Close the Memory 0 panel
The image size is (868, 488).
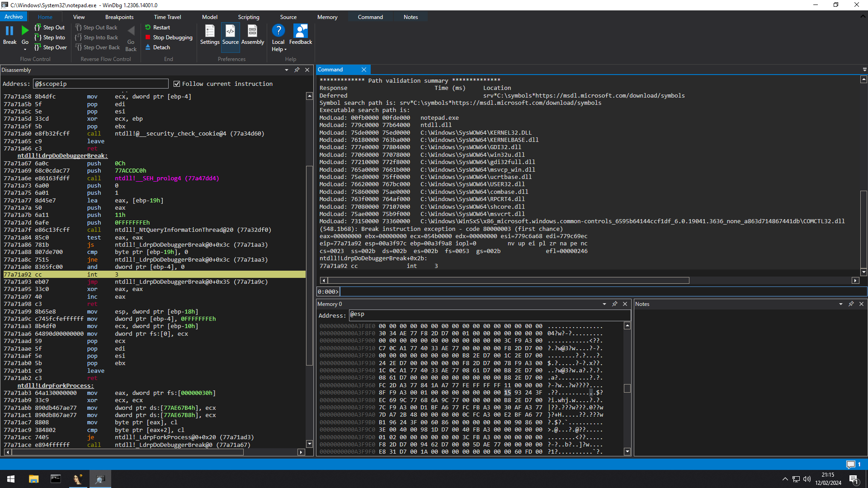coord(625,304)
